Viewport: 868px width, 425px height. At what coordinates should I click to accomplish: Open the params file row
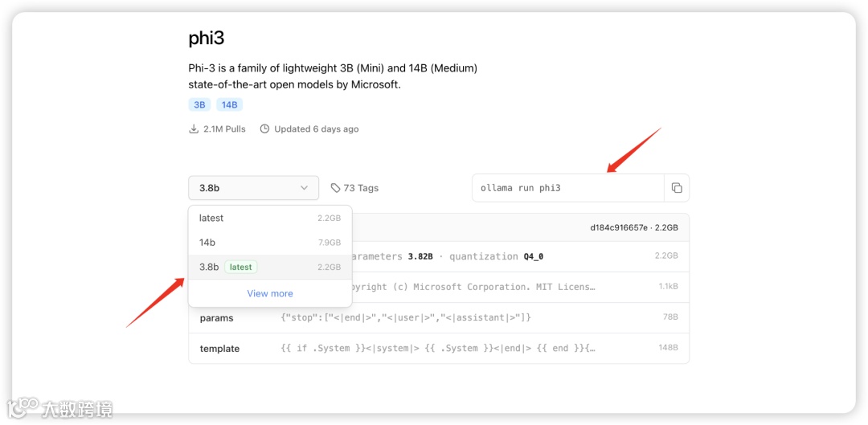[x=439, y=318]
